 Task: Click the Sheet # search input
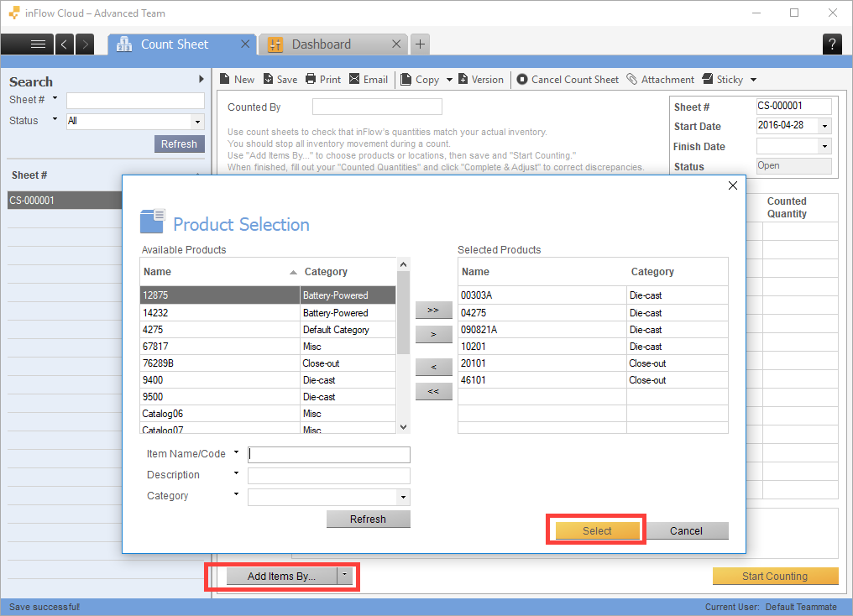click(x=135, y=101)
